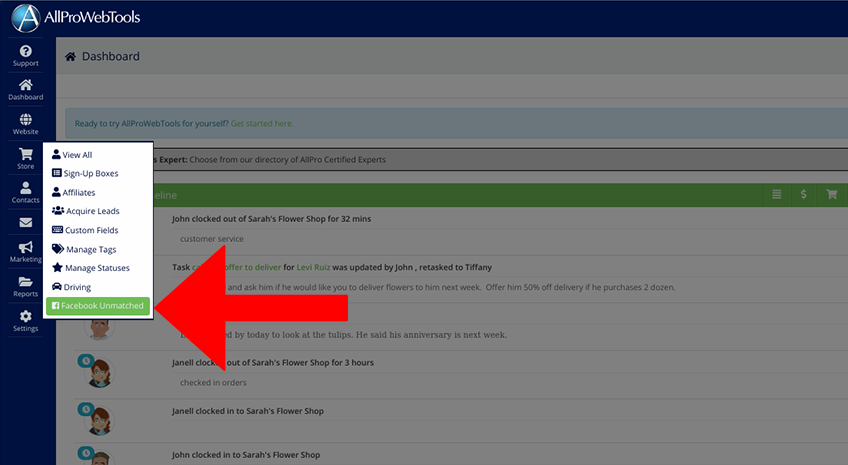Open Settings gear in sidebar
This screenshot has height=465, width=848.
[25, 321]
